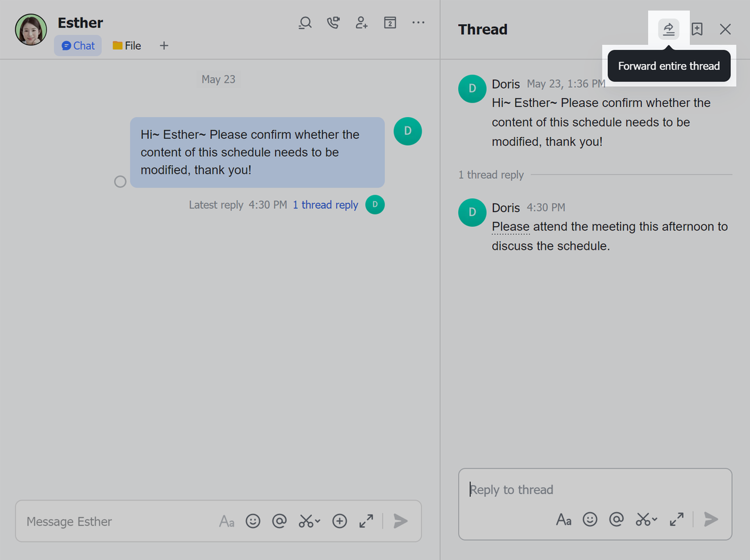Open the calendar icon in the chat header
The height and width of the screenshot is (560, 750).
[390, 23]
